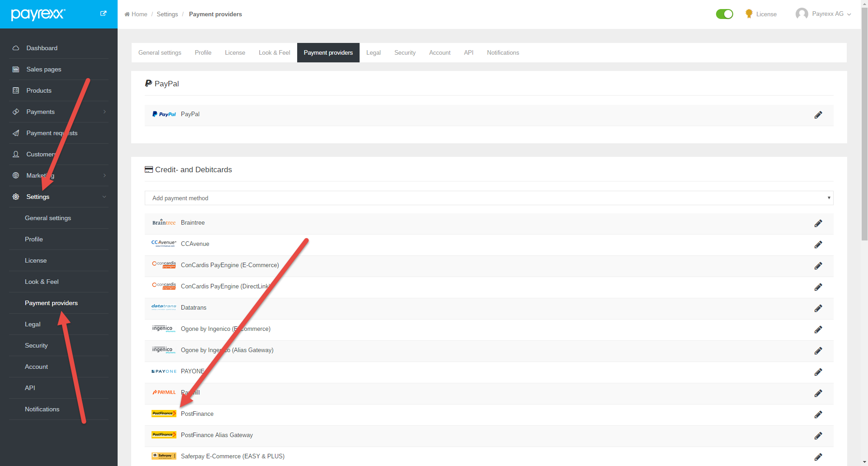
Task: Open General settings in sidebar
Action: [x=48, y=218]
